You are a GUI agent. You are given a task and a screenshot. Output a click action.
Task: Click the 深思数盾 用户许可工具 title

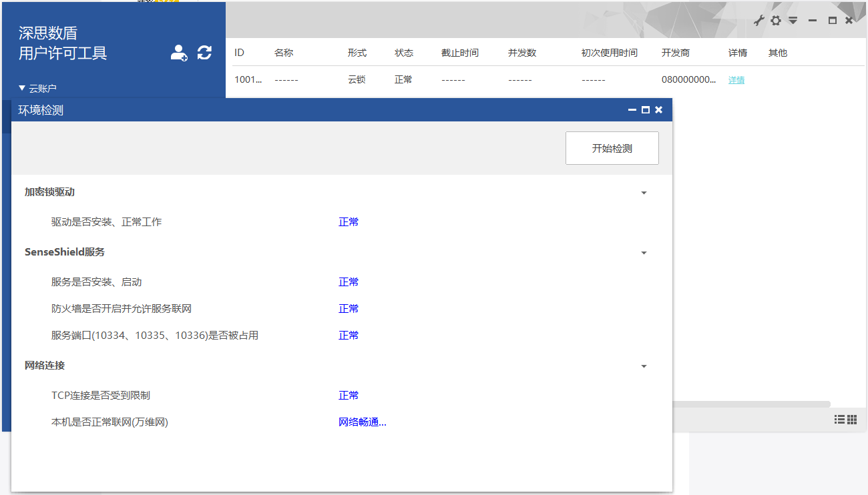coord(63,43)
